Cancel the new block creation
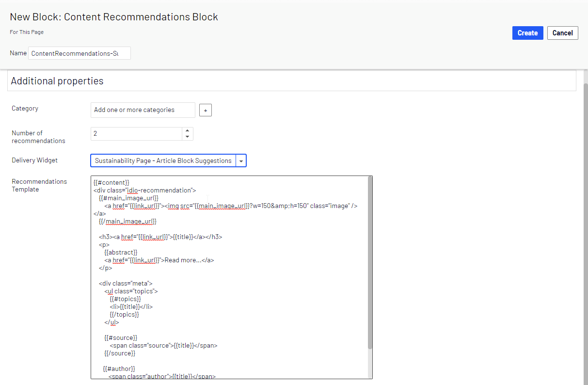Viewport: 588px width, 385px height. click(x=562, y=33)
